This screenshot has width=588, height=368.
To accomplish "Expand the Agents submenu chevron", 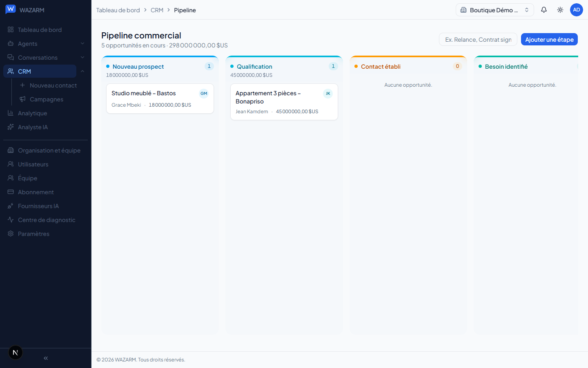I will point(82,43).
